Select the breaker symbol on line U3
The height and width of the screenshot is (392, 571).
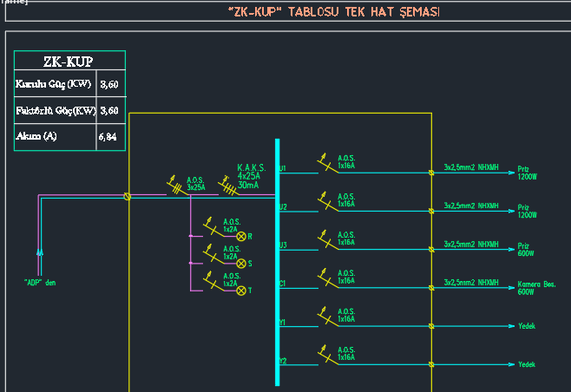click(x=328, y=240)
